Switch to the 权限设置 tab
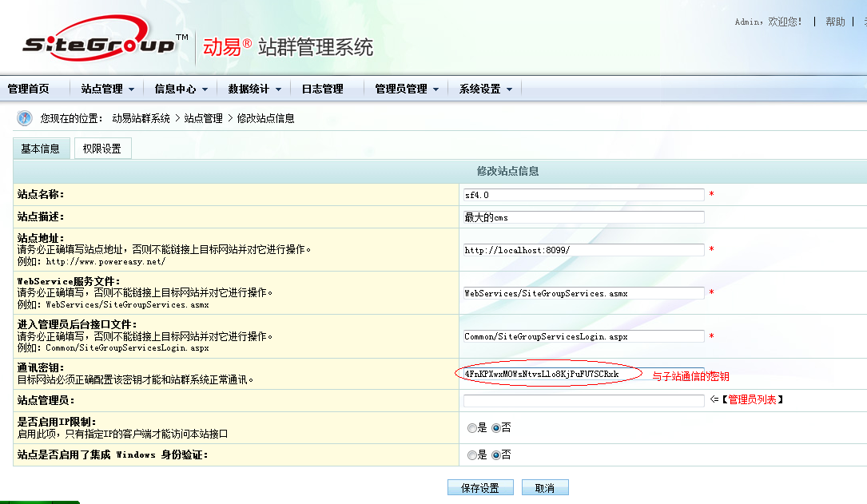The image size is (867, 504). (x=102, y=149)
